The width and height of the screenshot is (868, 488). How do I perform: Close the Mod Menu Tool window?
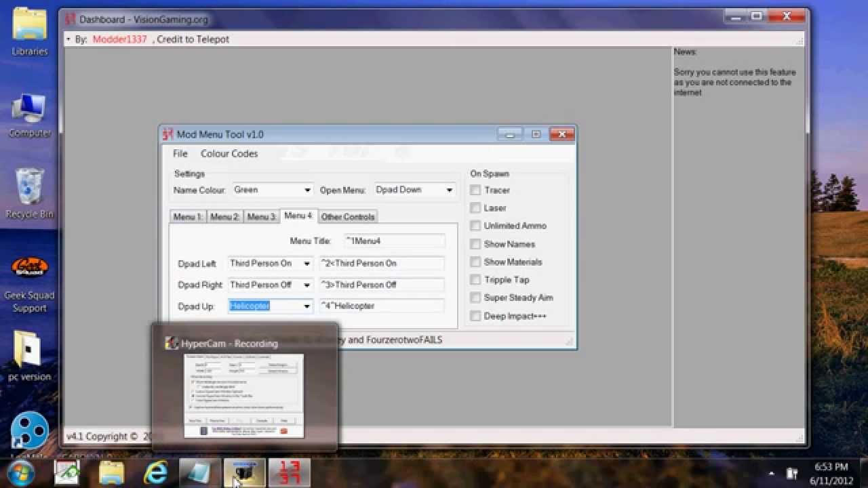pyautogui.click(x=561, y=134)
